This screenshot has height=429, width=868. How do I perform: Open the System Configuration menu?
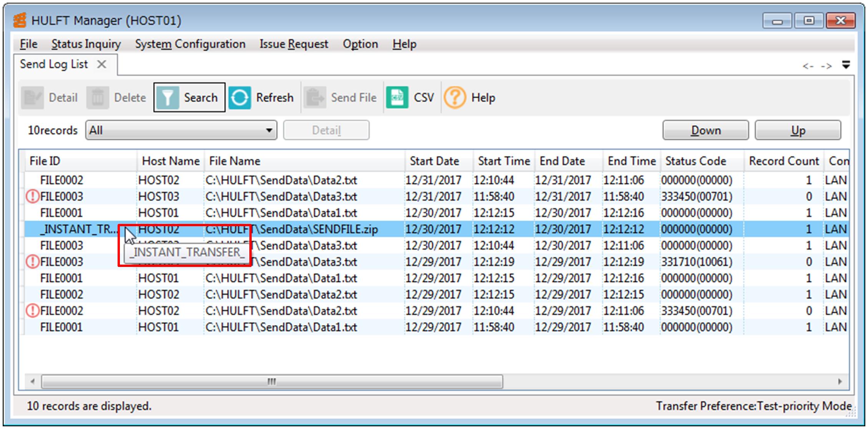[x=190, y=44]
